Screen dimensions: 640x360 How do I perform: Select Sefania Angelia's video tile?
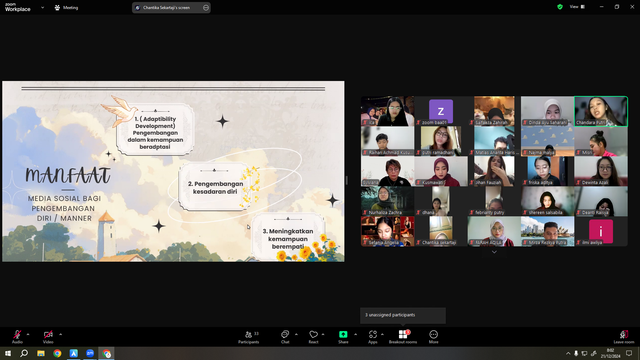click(387, 231)
